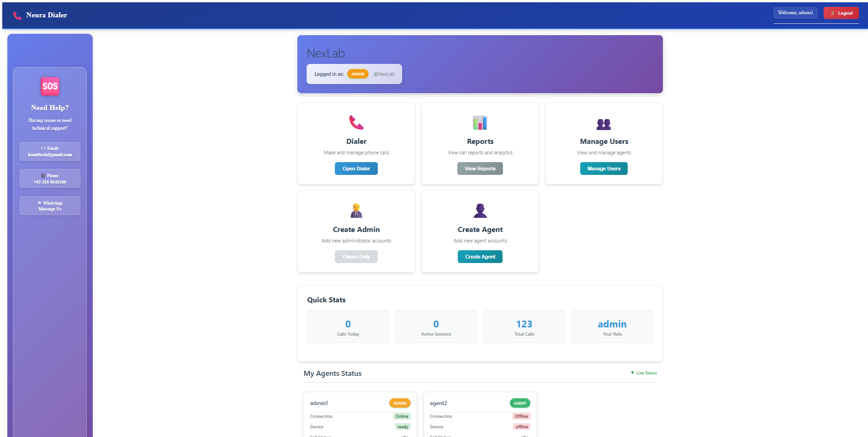Click the disabled Owner Only button

tap(356, 257)
